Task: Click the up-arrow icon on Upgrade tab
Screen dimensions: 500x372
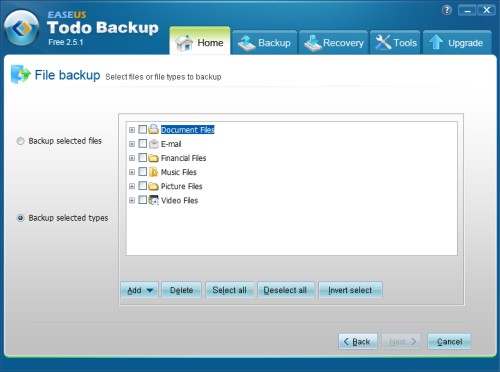Action: point(436,43)
